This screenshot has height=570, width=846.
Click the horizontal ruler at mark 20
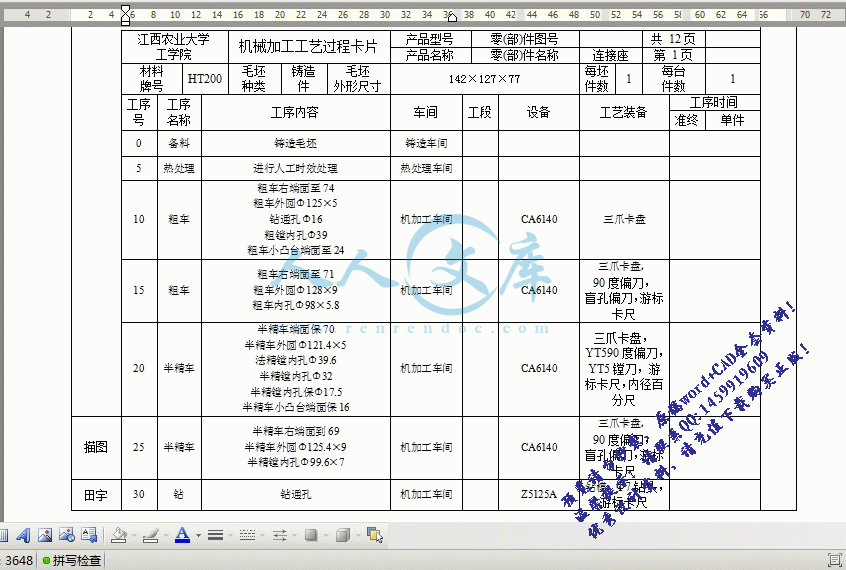click(280, 15)
